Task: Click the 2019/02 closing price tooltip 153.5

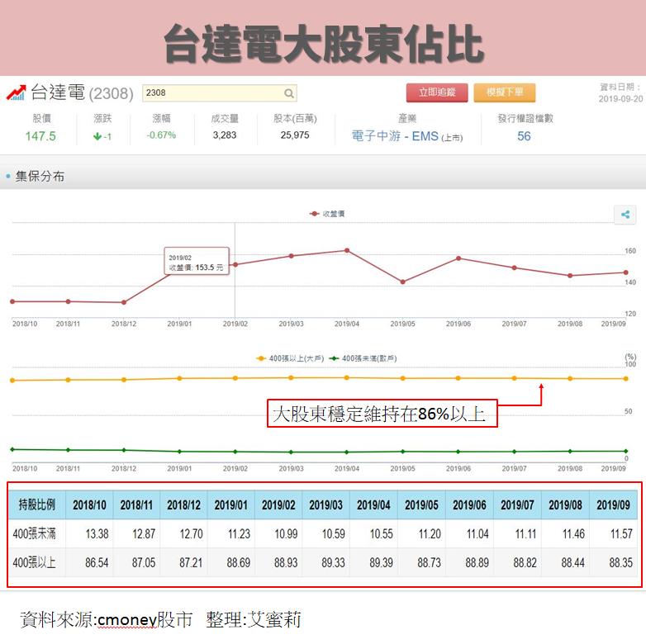Action: click(x=197, y=261)
